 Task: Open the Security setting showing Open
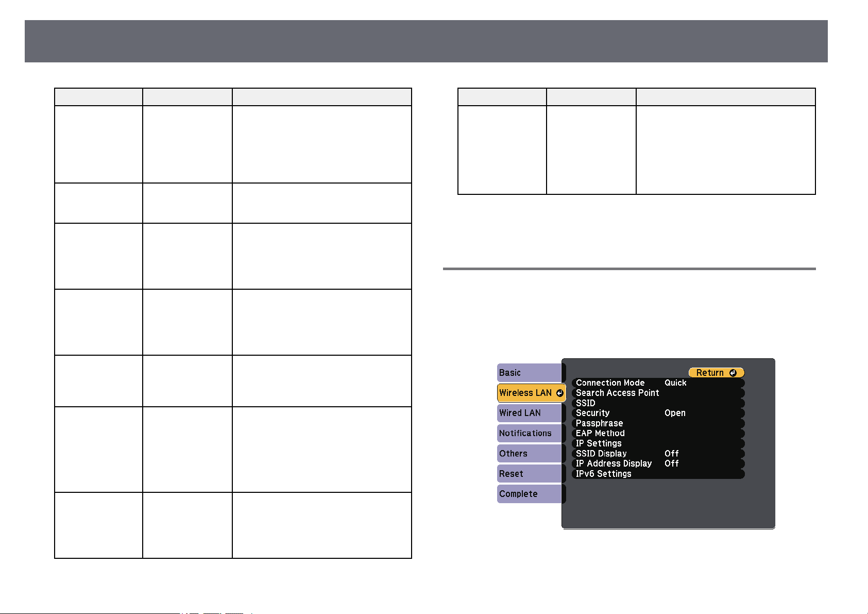tap(658, 413)
